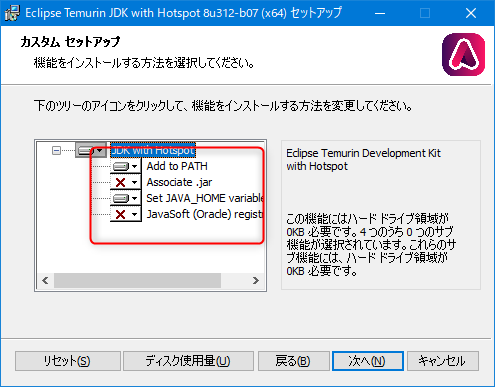The height and width of the screenshot is (387, 495).
Task: Open the Set JAVA_HOME variable feature dropdown
Action: [x=126, y=198]
